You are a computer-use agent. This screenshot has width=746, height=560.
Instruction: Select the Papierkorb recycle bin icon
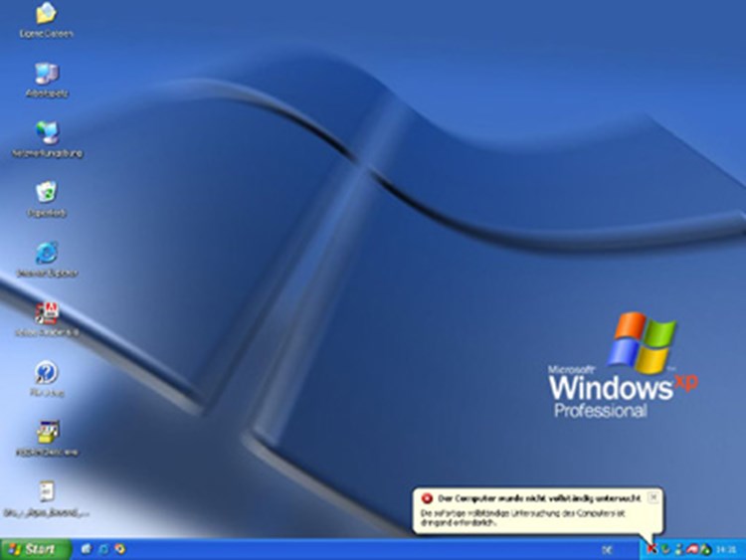[x=46, y=193]
